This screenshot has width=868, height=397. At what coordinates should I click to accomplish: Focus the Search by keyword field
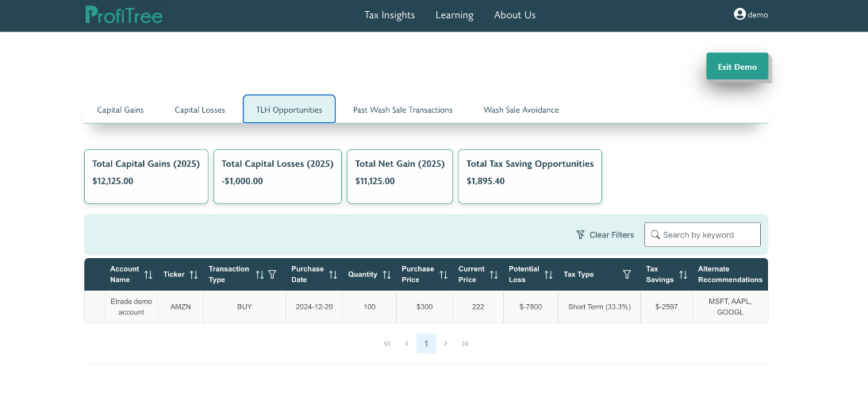point(702,235)
